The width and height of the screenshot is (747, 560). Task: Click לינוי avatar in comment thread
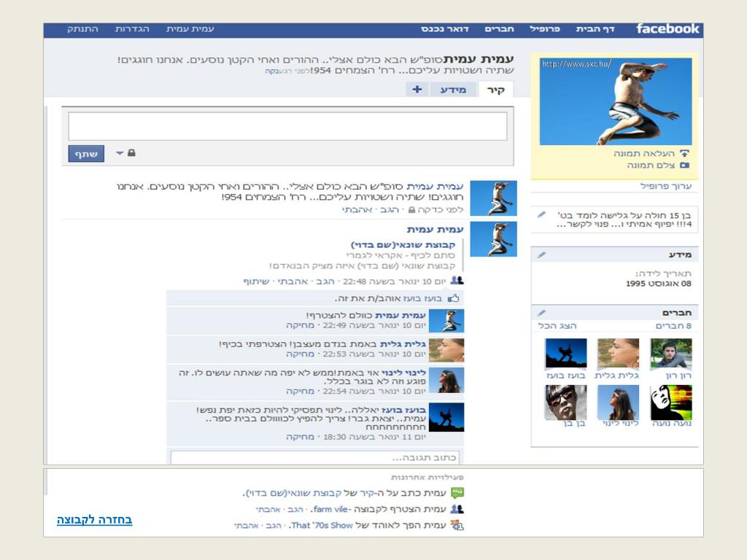coord(446,380)
